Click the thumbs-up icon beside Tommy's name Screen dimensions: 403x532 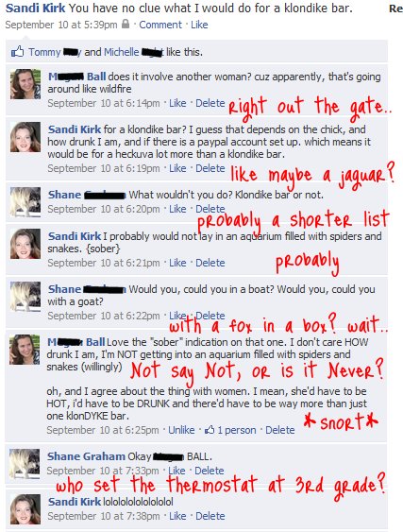pyautogui.click(x=18, y=52)
